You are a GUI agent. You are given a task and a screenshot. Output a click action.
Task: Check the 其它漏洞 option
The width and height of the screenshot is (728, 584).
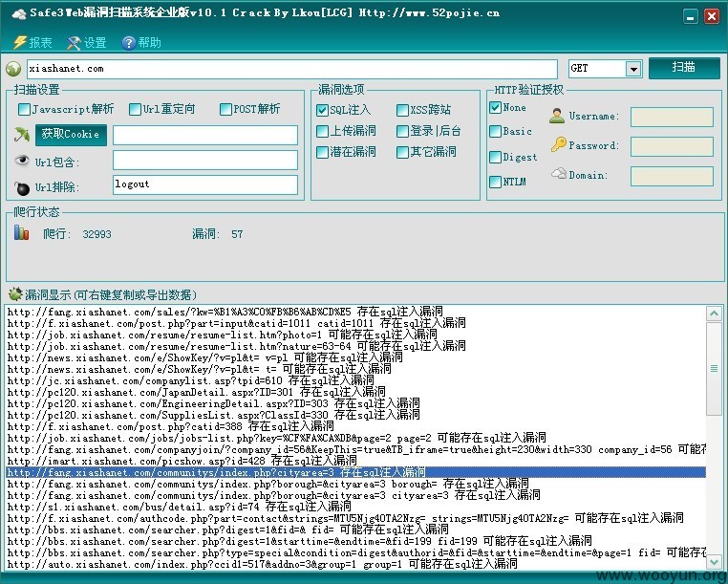402,152
